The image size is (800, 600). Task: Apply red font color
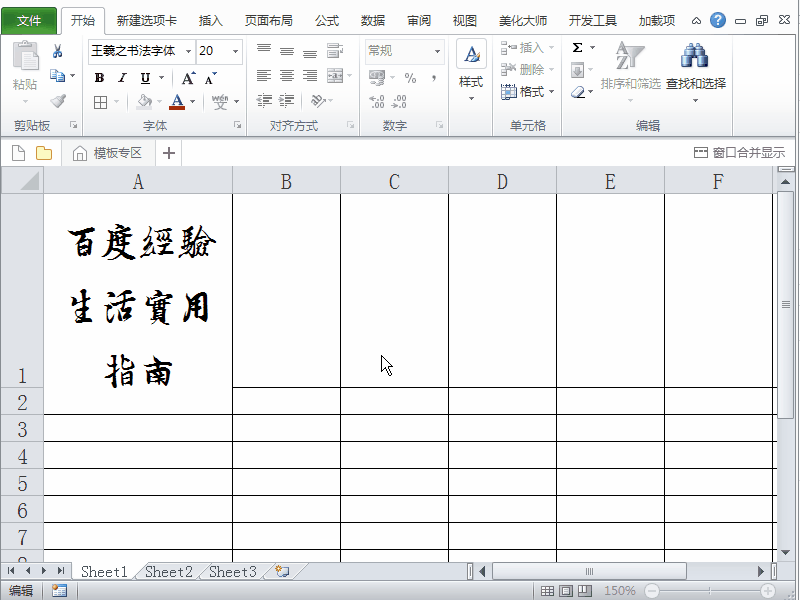(x=177, y=102)
